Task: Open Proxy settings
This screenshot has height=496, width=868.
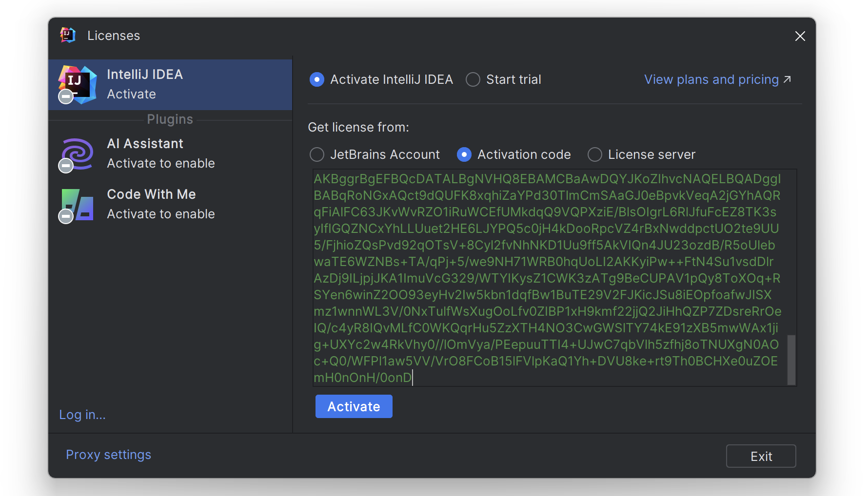Action: point(108,454)
